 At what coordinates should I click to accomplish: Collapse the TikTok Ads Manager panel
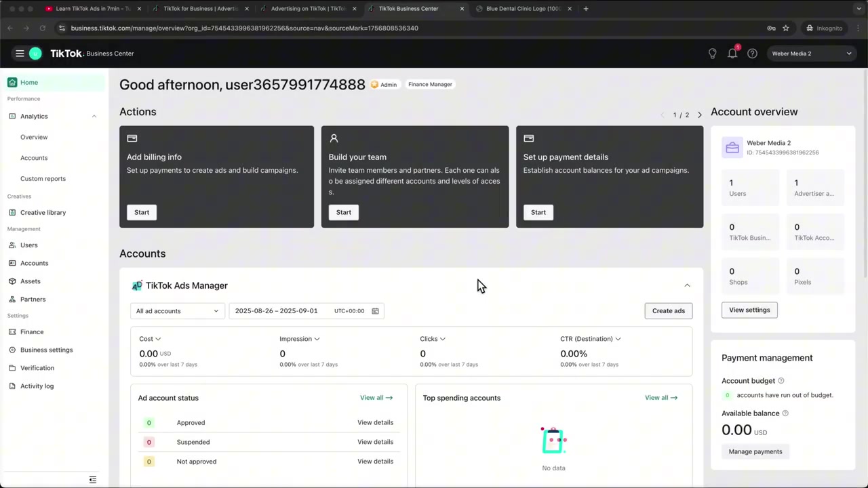pyautogui.click(x=687, y=286)
